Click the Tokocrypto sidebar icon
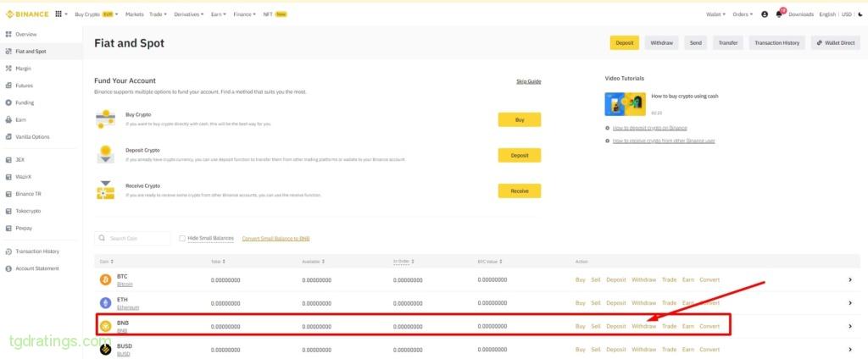 point(8,212)
